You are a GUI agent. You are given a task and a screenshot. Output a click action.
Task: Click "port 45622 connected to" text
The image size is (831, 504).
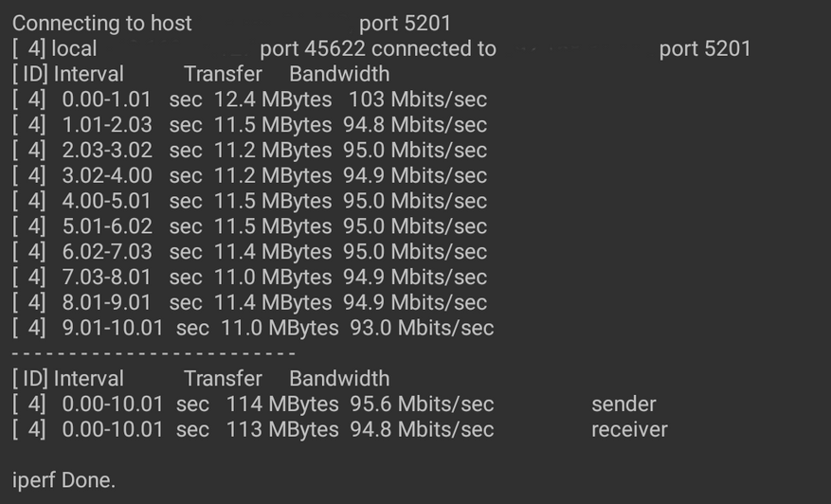tap(377, 48)
